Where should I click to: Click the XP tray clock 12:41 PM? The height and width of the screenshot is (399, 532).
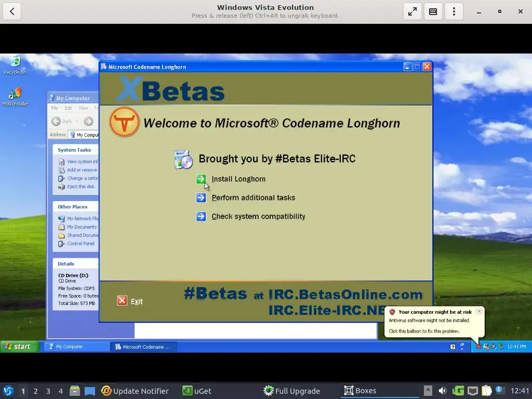(x=516, y=347)
